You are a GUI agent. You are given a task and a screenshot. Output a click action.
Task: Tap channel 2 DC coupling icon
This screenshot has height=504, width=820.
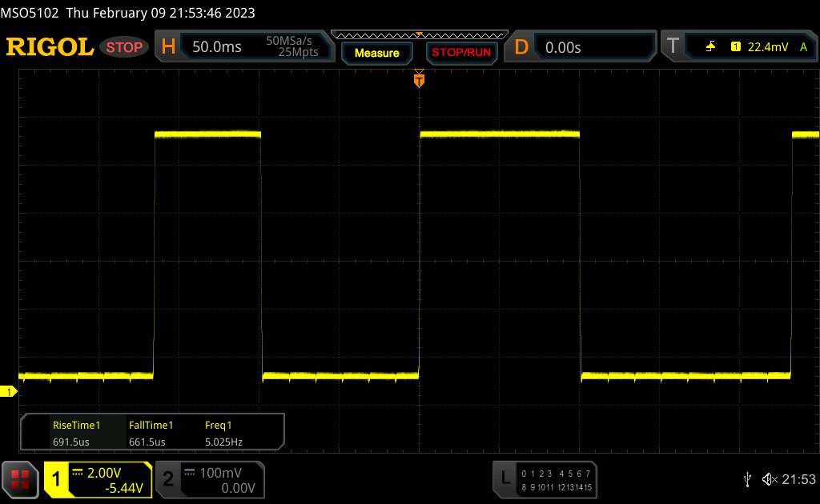click(189, 472)
